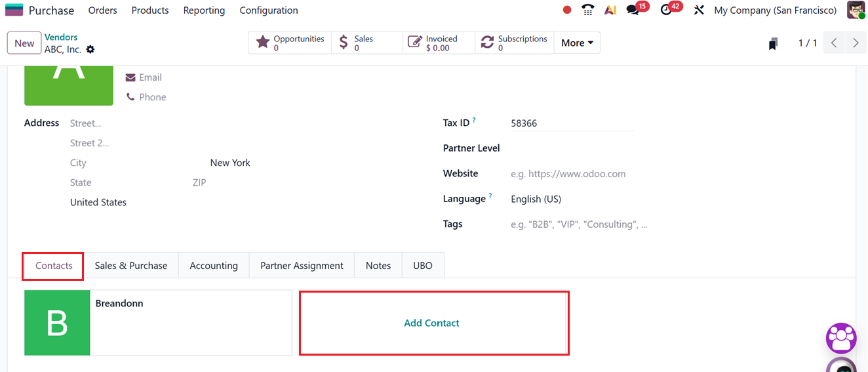Open the Accounting tab
Screen dimensions: 868x372
click(214, 266)
